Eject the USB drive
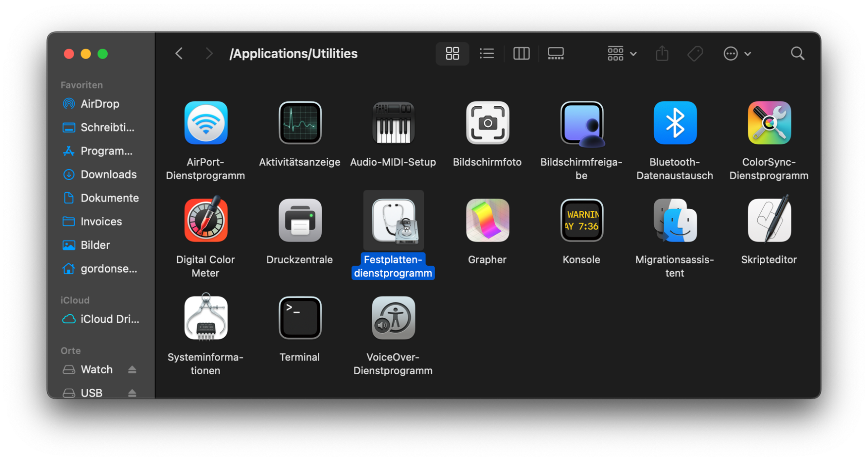Screen dimensions: 868x461 132,392
